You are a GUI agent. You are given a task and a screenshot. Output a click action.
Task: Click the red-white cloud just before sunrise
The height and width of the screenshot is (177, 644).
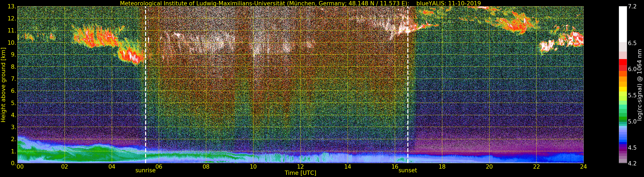click(x=131, y=56)
